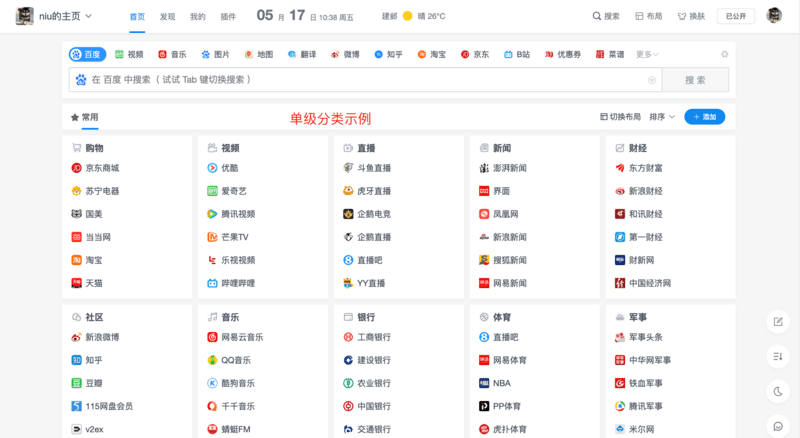Select the 音乐 search category
Screen dimensions: 800x438
click(172, 55)
